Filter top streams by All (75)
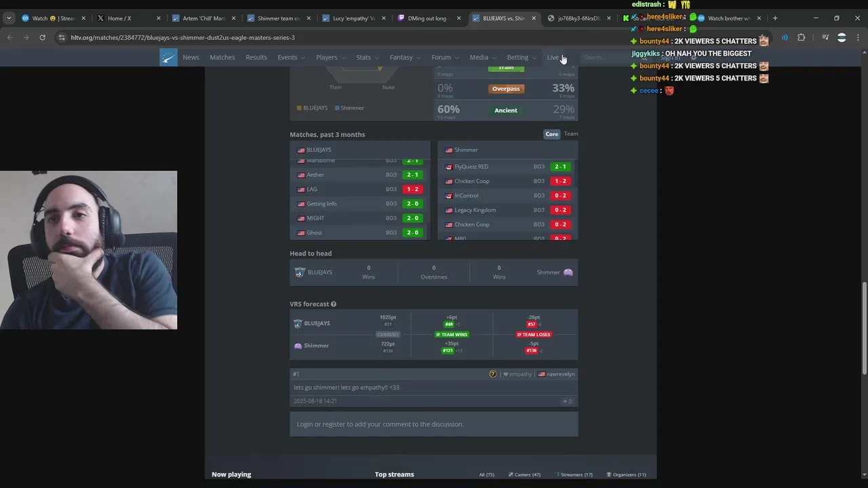The height and width of the screenshot is (488, 868). coord(487,474)
